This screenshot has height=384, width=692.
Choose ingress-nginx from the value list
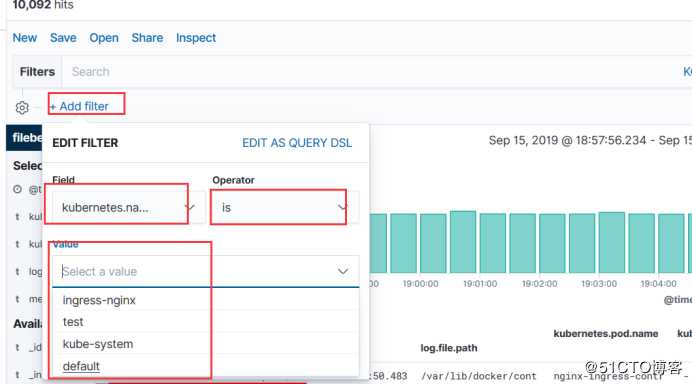(206, 300)
